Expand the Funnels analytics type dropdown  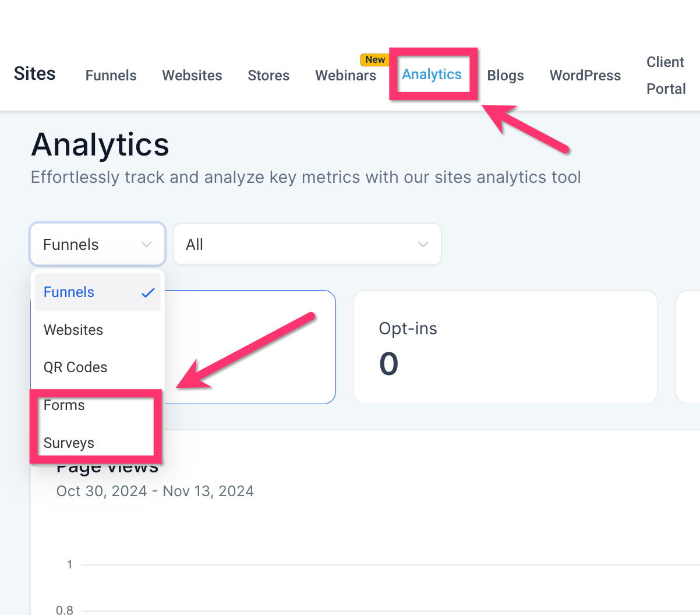(97, 244)
